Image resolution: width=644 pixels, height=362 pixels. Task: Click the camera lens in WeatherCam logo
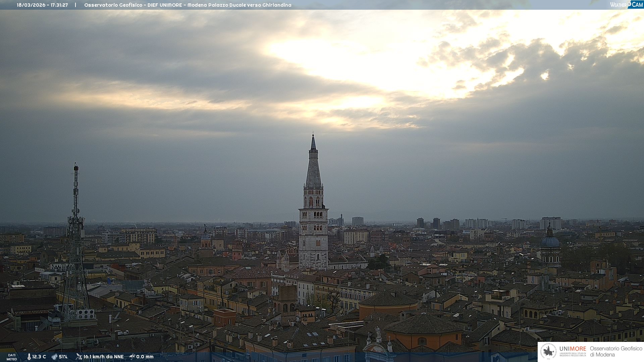(x=630, y=4)
